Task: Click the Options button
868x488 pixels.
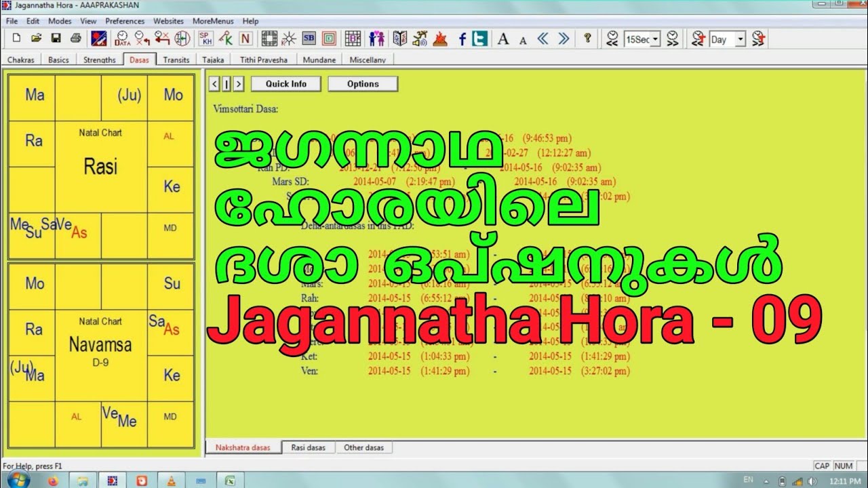Action: coord(363,84)
